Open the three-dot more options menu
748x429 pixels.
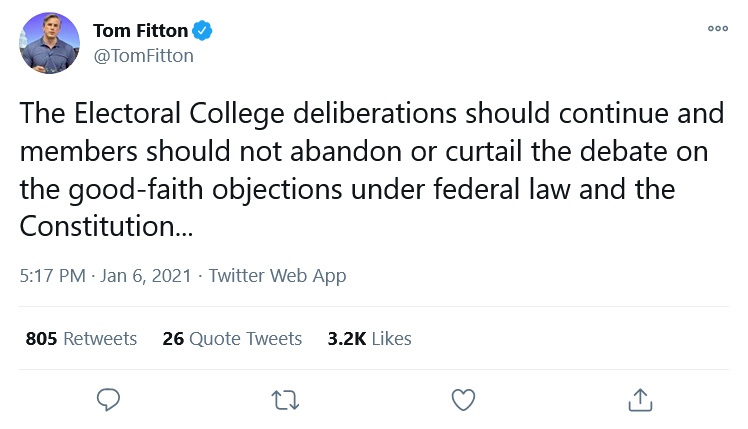pyautogui.click(x=718, y=29)
